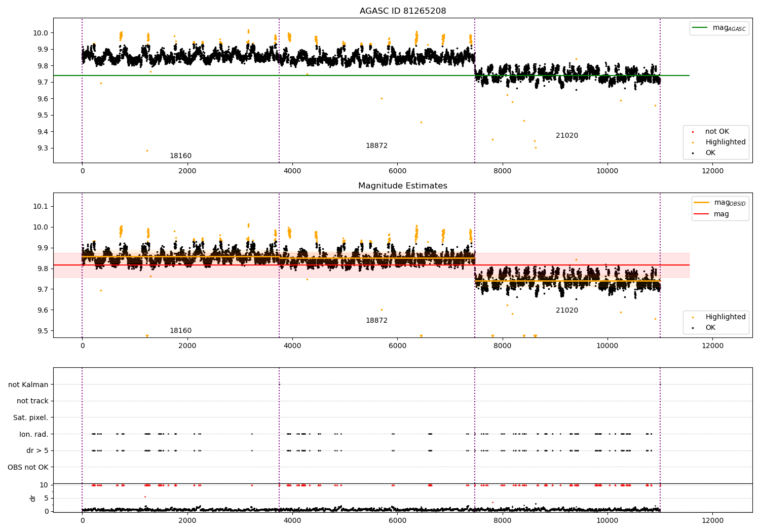
Task: Click label 18872 in the Magnitude Estimates plot
Action: coord(376,321)
